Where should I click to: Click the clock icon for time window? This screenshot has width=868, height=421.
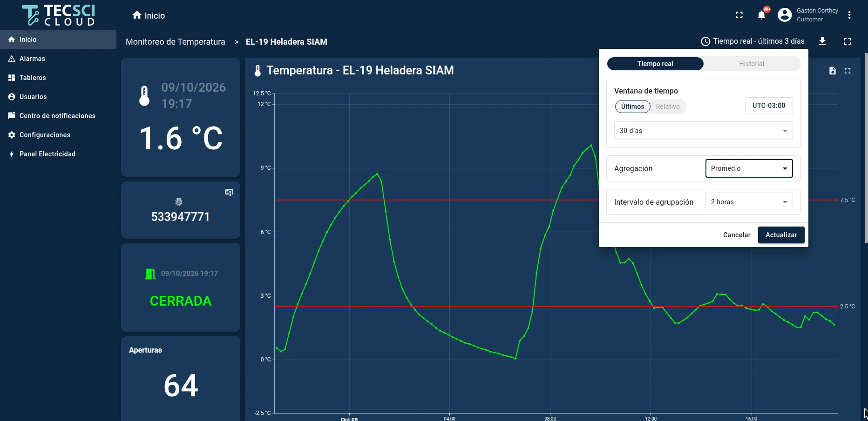point(705,41)
